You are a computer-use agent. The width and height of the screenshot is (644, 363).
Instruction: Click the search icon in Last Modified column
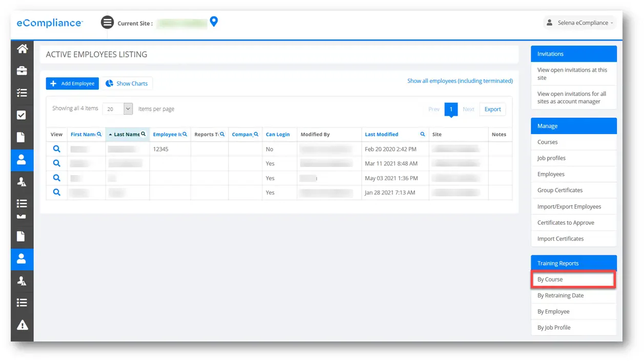click(423, 134)
